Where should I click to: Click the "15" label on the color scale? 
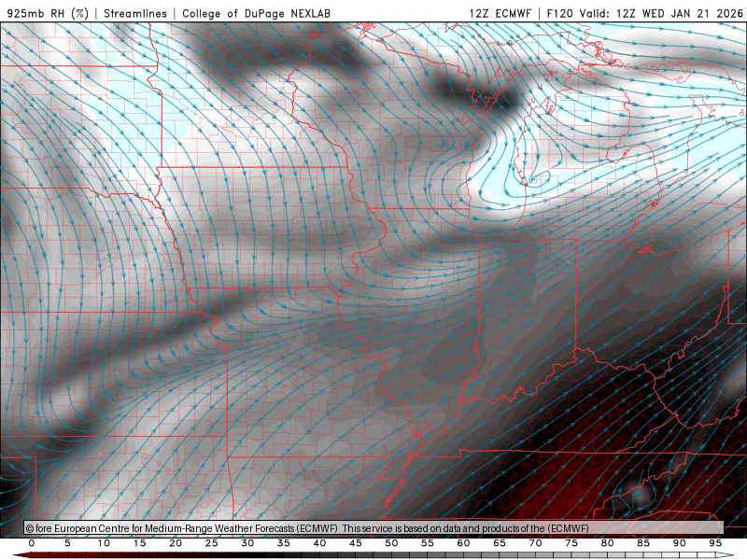(x=139, y=543)
